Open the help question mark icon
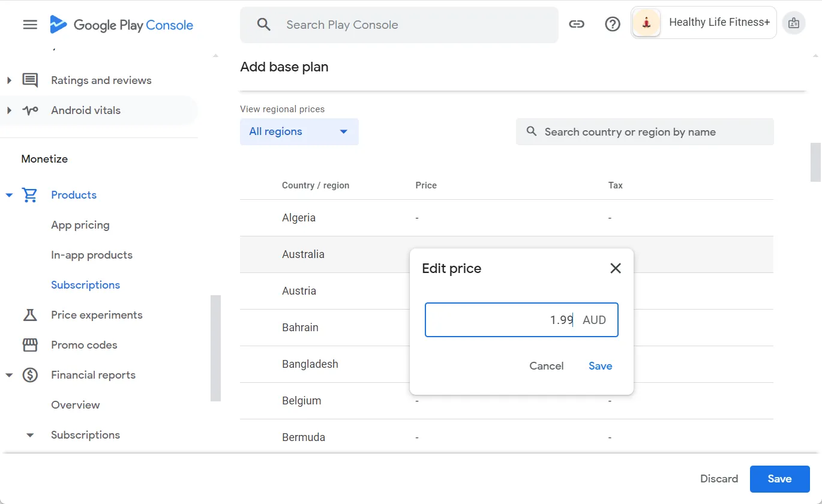822x504 pixels. (x=612, y=24)
